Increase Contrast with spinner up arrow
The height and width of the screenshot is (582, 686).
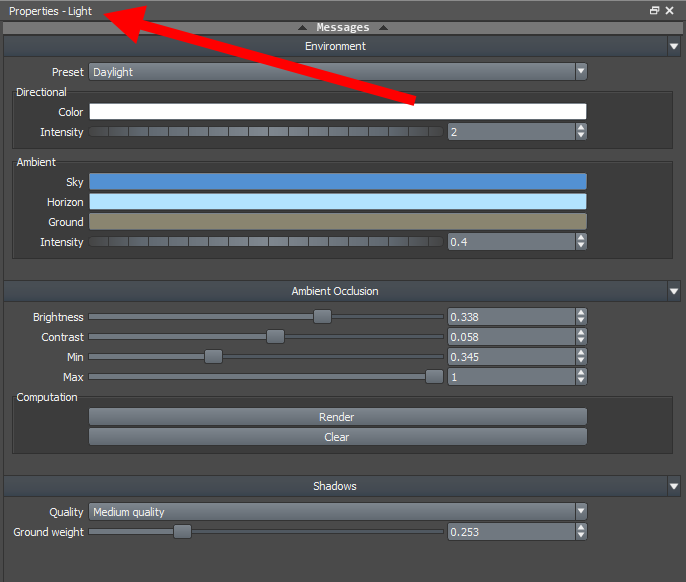(581, 333)
